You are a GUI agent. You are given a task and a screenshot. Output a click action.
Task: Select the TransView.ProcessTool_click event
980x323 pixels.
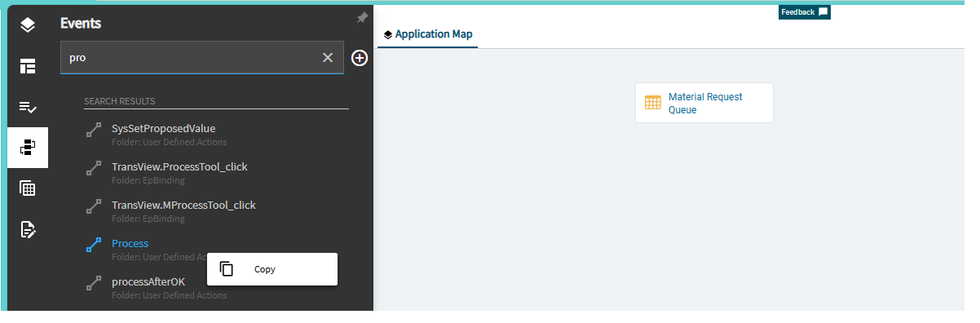click(x=179, y=166)
